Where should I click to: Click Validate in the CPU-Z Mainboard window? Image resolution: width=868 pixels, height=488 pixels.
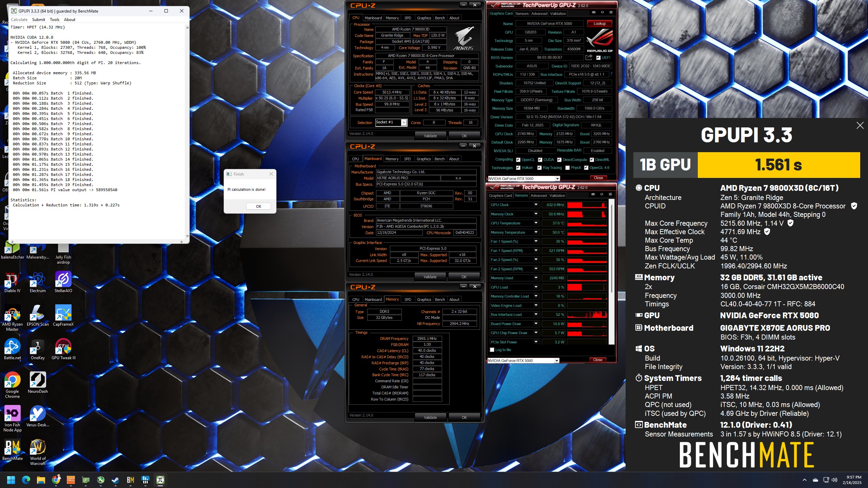coord(430,277)
